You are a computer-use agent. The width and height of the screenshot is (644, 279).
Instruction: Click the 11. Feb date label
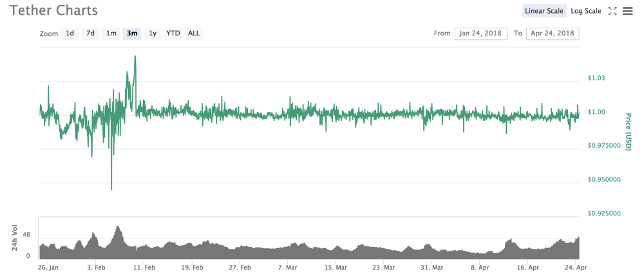click(x=144, y=268)
